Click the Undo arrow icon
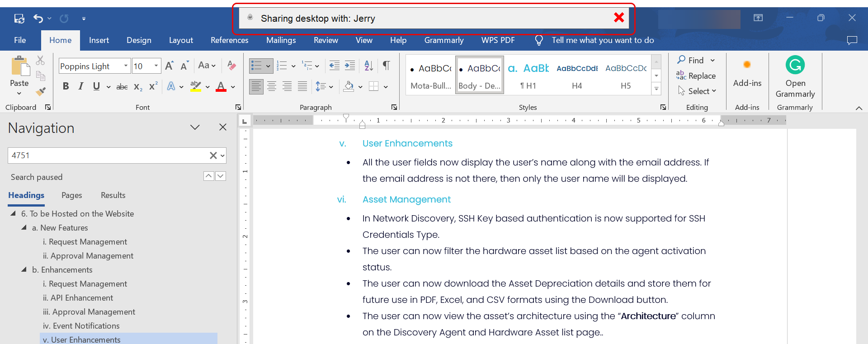The image size is (868, 344). (38, 19)
